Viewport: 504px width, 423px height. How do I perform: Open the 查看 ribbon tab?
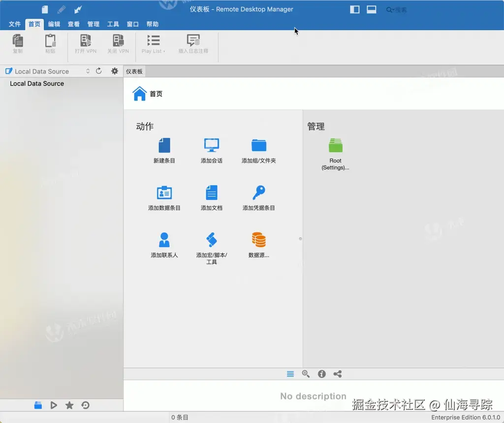[74, 24]
